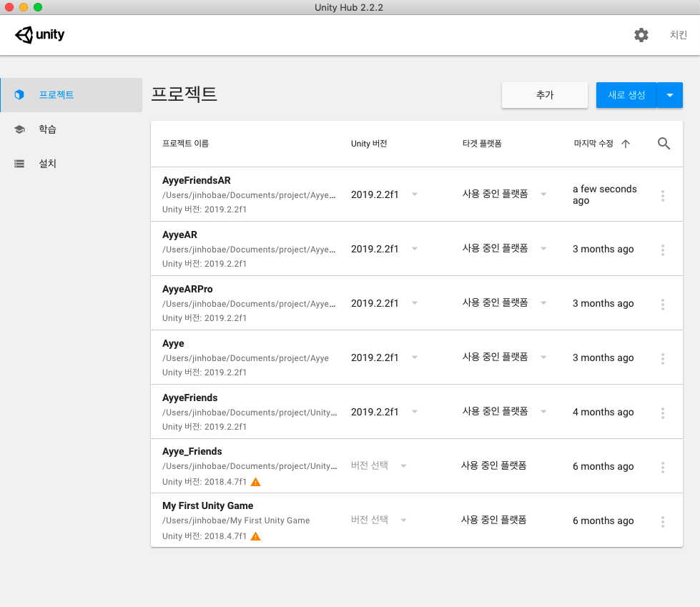Image resolution: width=700 pixels, height=607 pixels.
Task: Click the 치킨 account label
Action: [x=678, y=35]
